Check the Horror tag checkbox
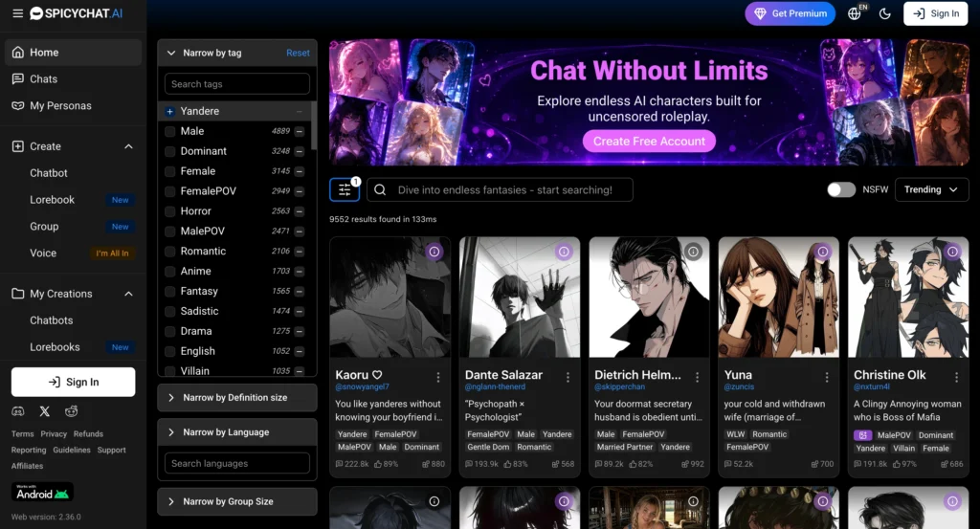The width and height of the screenshot is (980, 529). (169, 211)
